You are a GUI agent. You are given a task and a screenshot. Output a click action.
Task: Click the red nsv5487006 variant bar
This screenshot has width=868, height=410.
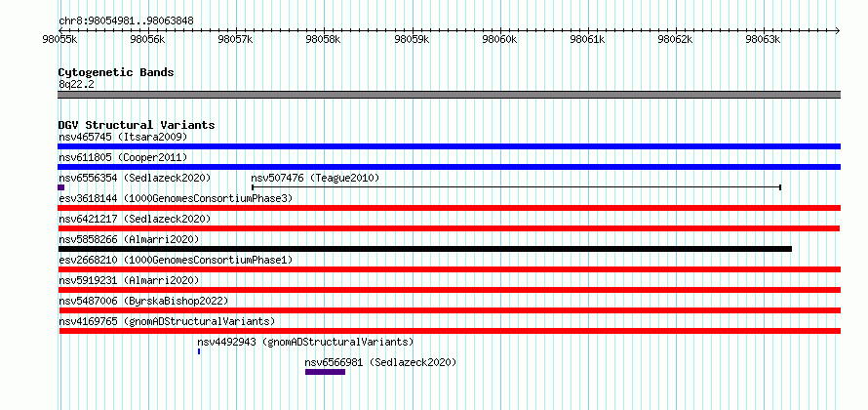[x=449, y=310]
